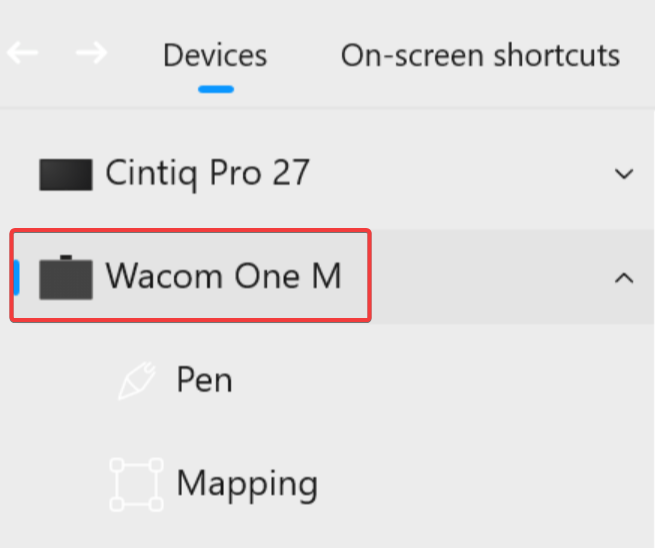Switch to the Devices tab

click(x=215, y=54)
